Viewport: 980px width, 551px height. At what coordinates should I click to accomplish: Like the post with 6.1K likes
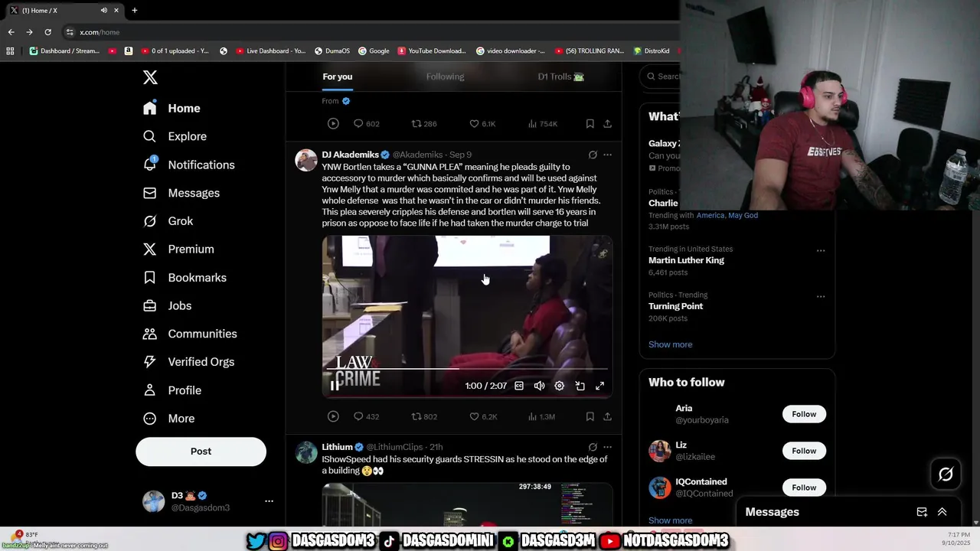pos(482,123)
